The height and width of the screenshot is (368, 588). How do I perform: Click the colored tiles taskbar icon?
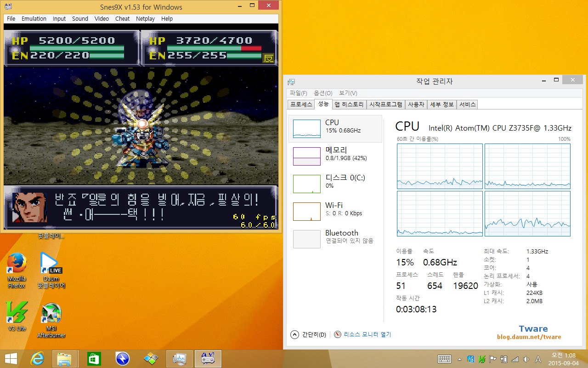(x=151, y=358)
